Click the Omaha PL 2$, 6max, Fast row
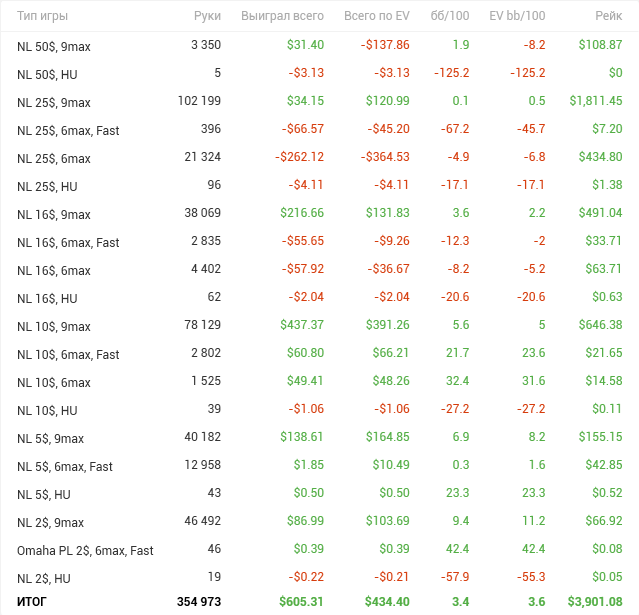The width and height of the screenshot is (639, 615). tap(85, 550)
